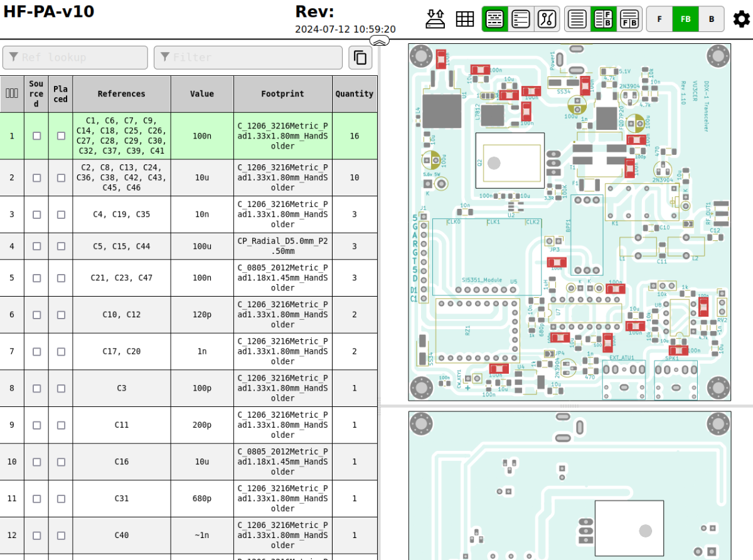The image size is (753, 560).
Task: Select BOM left, board right layout
Action: 604,19
